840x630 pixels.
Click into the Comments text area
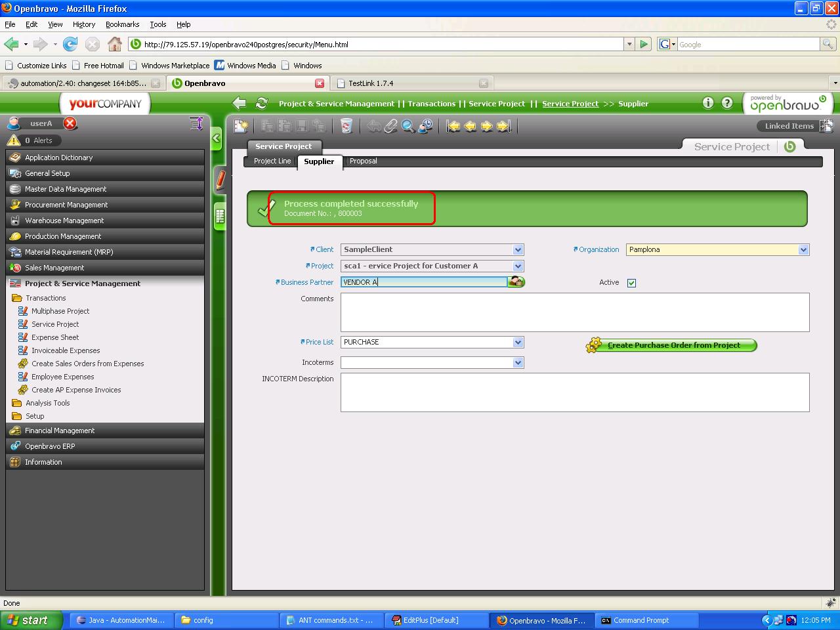[x=575, y=312]
